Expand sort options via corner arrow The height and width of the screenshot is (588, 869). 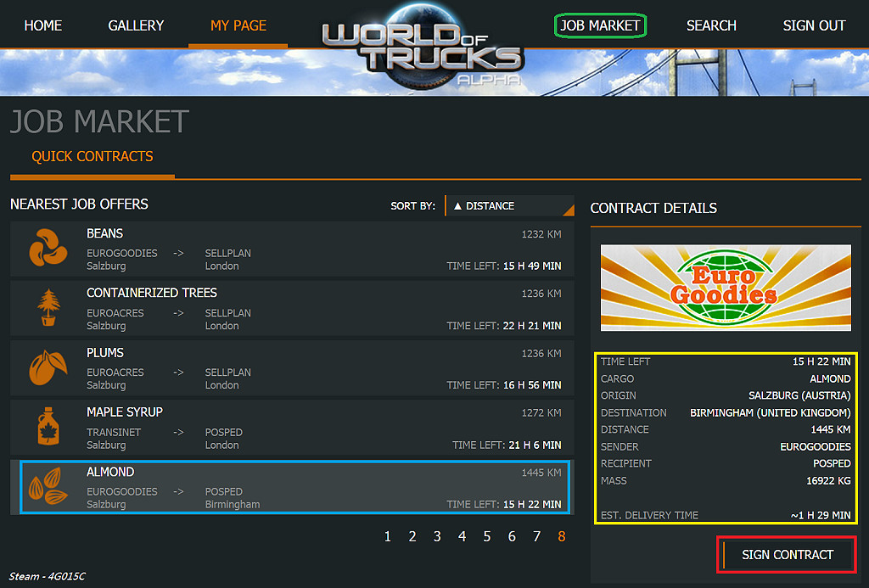click(x=569, y=210)
